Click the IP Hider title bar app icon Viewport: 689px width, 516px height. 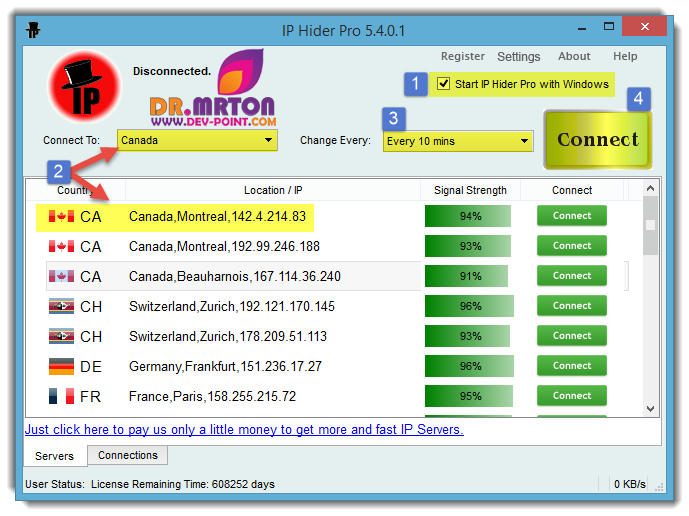coord(33,30)
